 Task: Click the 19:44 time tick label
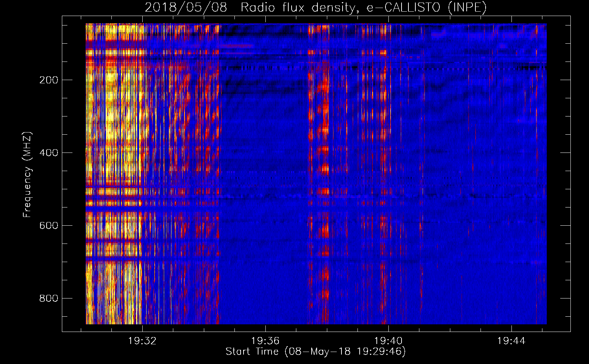click(511, 341)
